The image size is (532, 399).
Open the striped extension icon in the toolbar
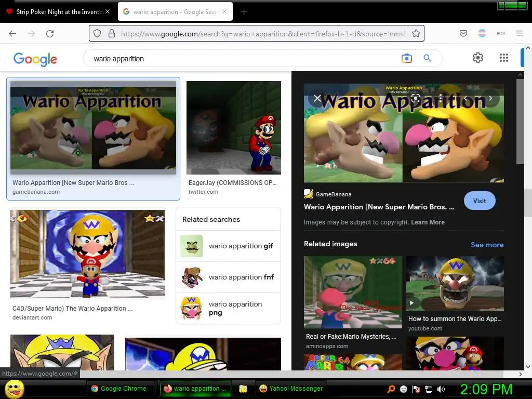click(482, 33)
